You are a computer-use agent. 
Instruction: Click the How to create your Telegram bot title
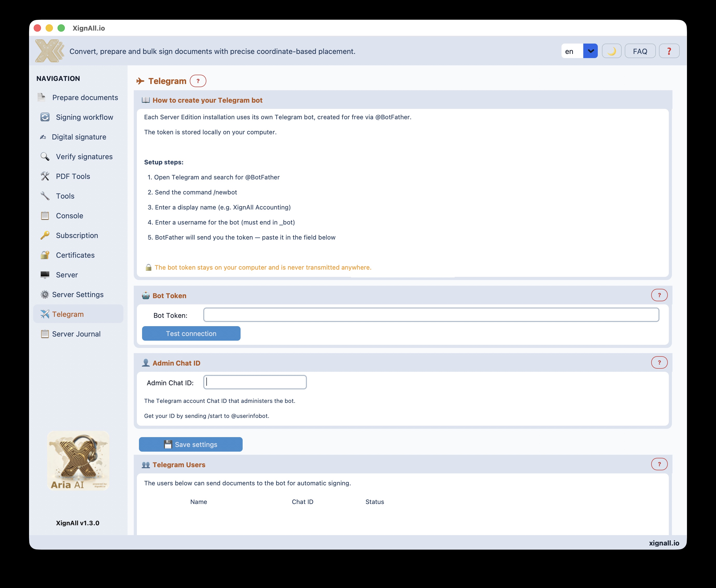coord(208,100)
